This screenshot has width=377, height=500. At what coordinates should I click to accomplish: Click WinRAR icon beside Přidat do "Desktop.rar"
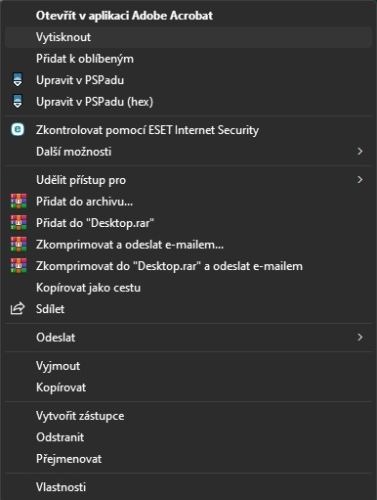(18, 223)
